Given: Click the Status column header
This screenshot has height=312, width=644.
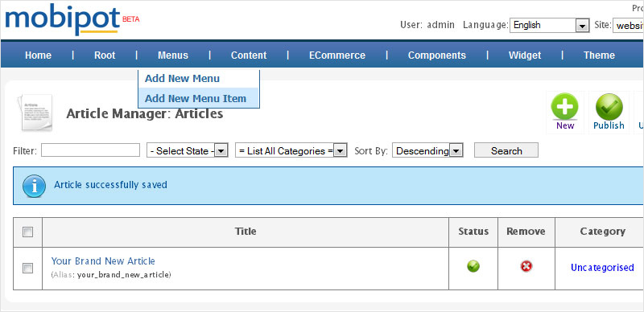Looking at the screenshot, I should click(473, 232).
